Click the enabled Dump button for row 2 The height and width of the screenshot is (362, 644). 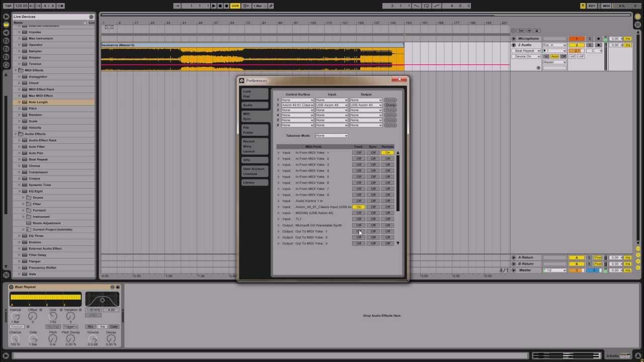390,105
